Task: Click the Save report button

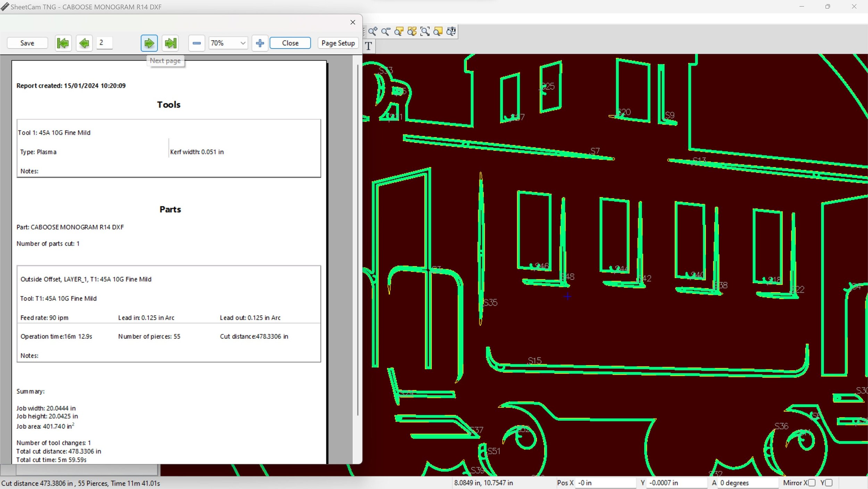Action: [27, 43]
